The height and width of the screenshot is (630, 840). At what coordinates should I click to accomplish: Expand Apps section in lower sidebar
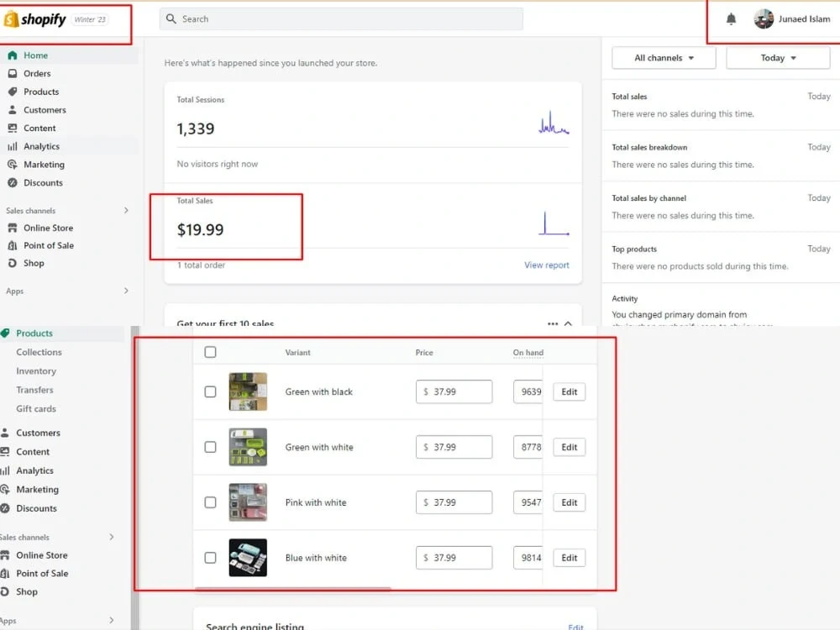point(112,621)
